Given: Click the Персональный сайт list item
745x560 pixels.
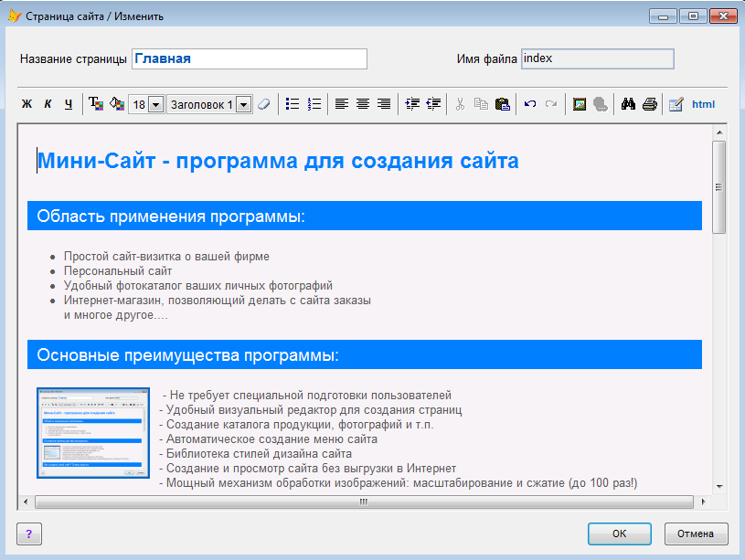Looking at the screenshot, I should pyautogui.click(x=118, y=271).
